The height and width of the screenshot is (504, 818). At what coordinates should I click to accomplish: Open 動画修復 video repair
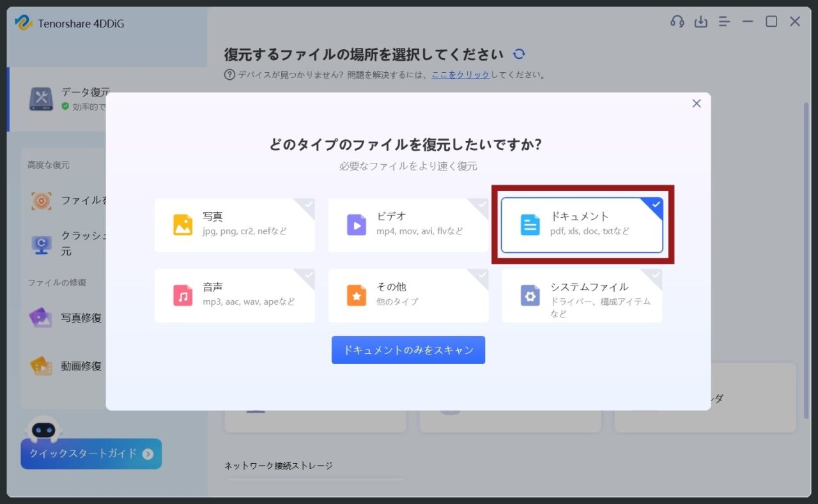point(81,366)
